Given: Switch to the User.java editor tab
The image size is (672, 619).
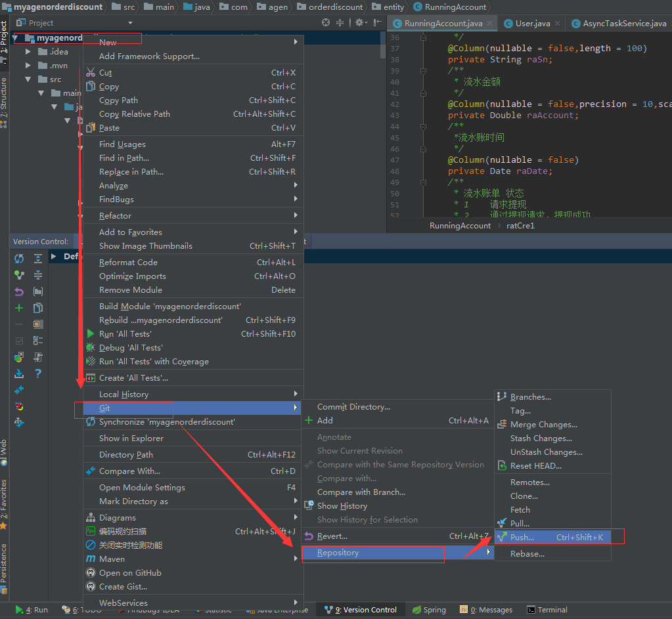Looking at the screenshot, I should click(532, 23).
